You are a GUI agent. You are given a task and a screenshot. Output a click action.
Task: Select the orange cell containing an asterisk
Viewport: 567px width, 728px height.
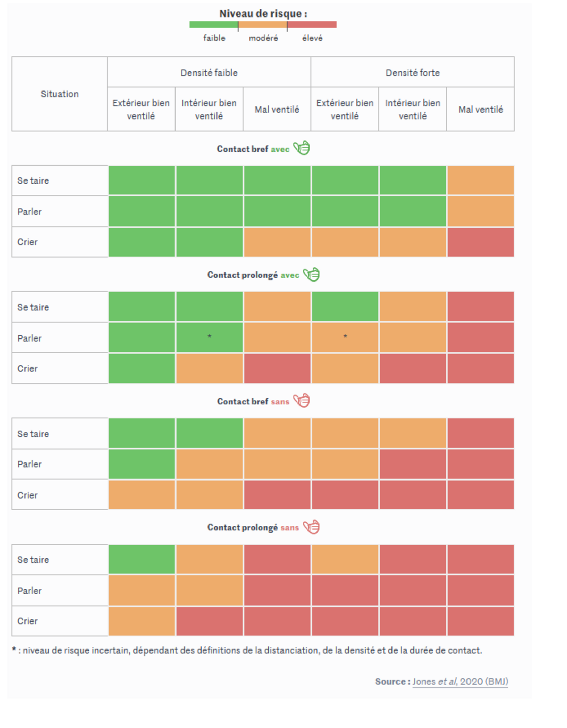(345, 337)
